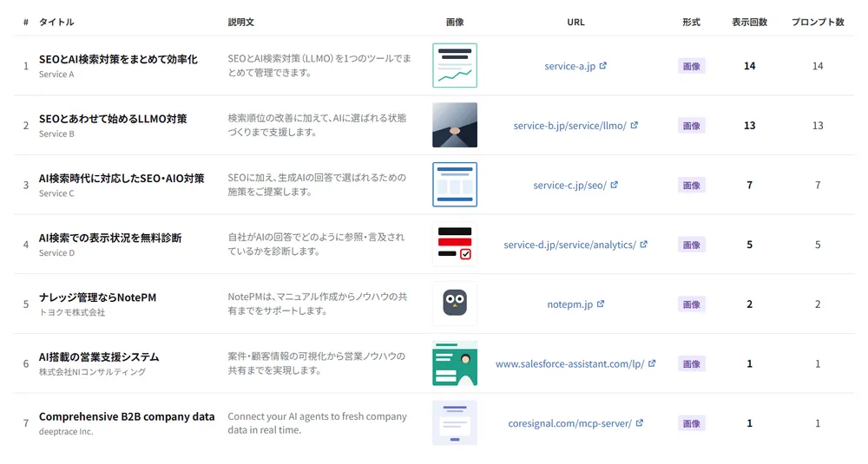The height and width of the screenshot is (464, 868).
Task: Click description starting 案件・顧客情報の可視化
Action: point(317,363)
